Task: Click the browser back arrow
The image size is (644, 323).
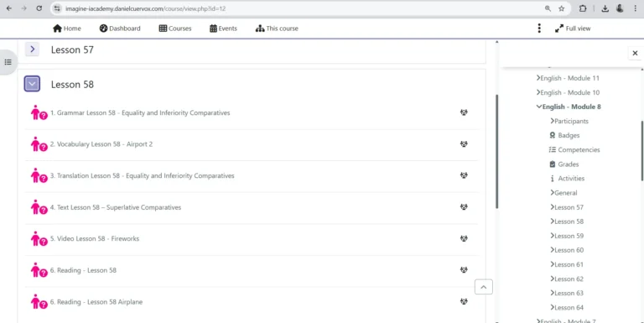Action: (9, 8)
